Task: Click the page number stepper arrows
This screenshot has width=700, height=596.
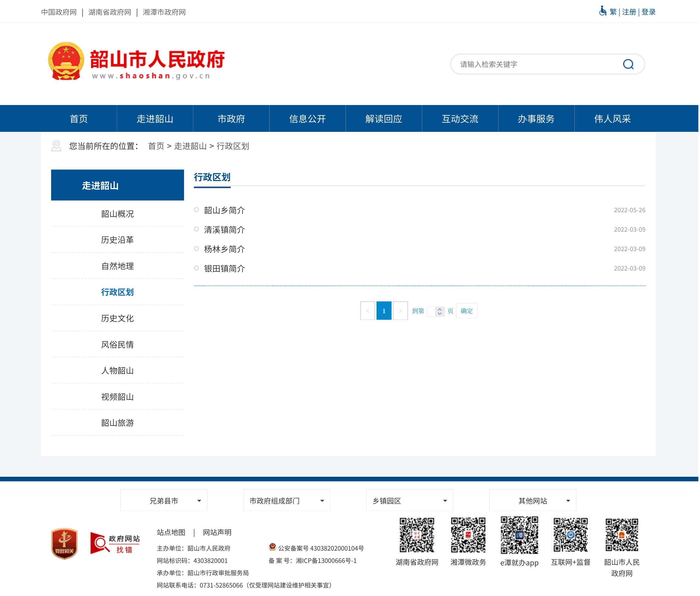Action: (x=439, y=311)
